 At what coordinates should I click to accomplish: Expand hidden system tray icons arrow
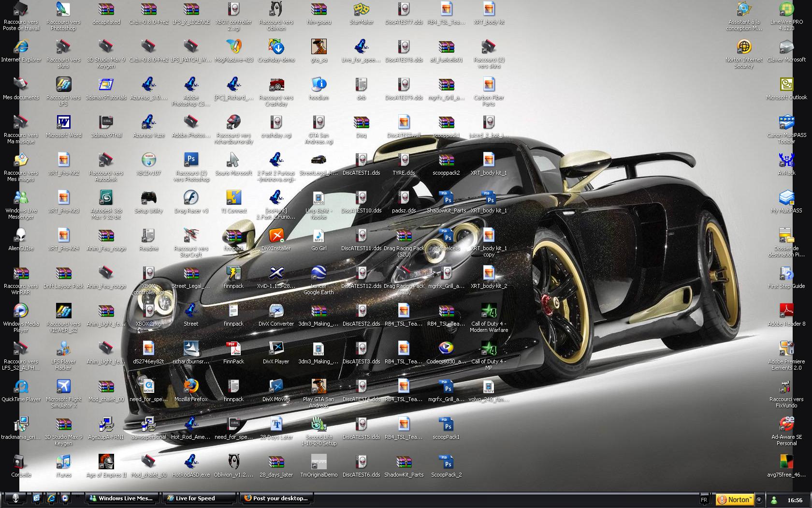(x=759, y=500)
